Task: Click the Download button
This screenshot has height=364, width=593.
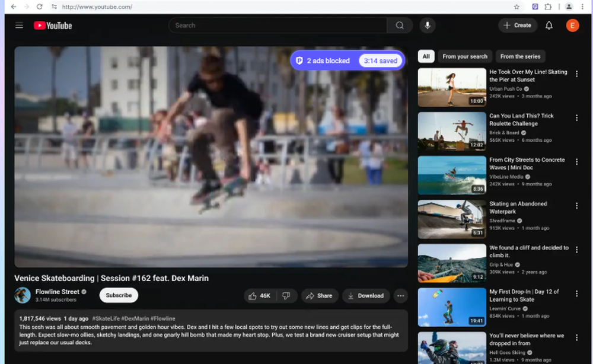Action: 366,295
